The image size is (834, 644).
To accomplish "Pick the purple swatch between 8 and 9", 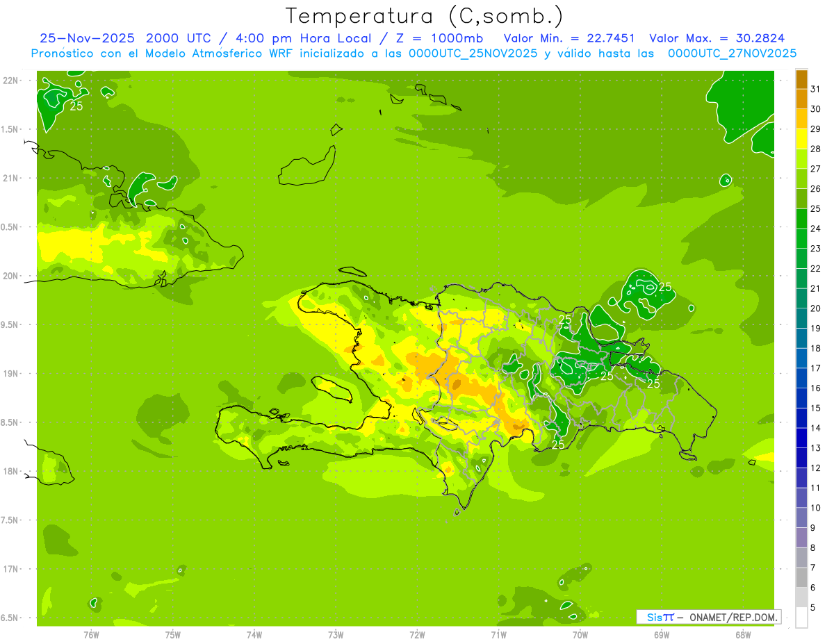I will coord(801,538).
